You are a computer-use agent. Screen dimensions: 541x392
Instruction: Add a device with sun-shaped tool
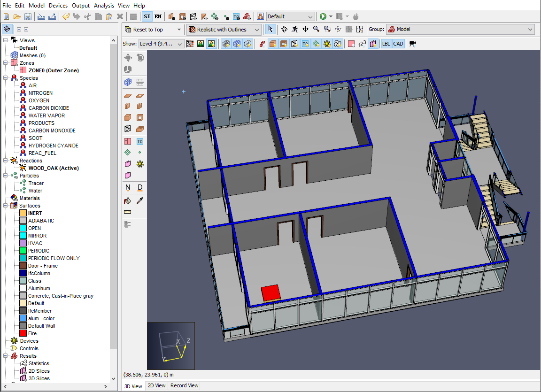coord(140,164)
